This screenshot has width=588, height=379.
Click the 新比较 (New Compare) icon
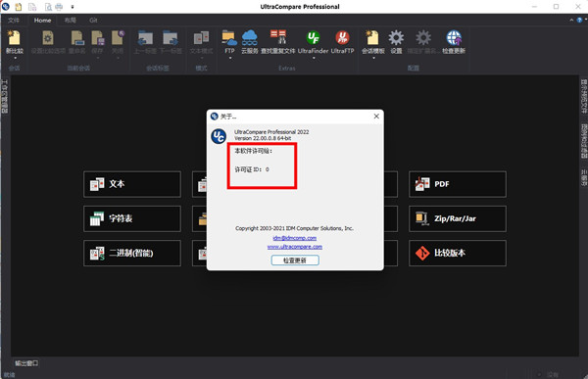tap(15, 38)
